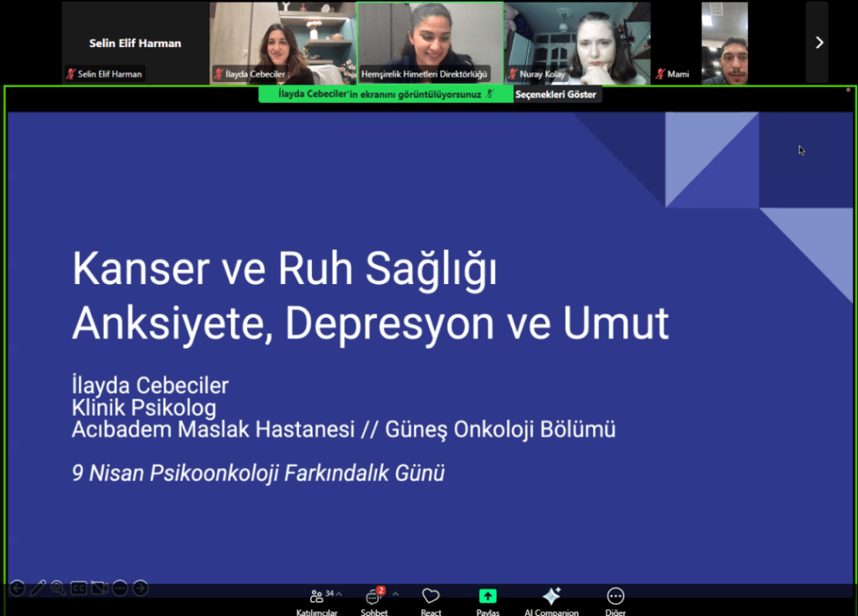This screenshot has height=616, width=858.
Task: Expand the arrow next to Sohbet
Action: click(x=395, y=593)
